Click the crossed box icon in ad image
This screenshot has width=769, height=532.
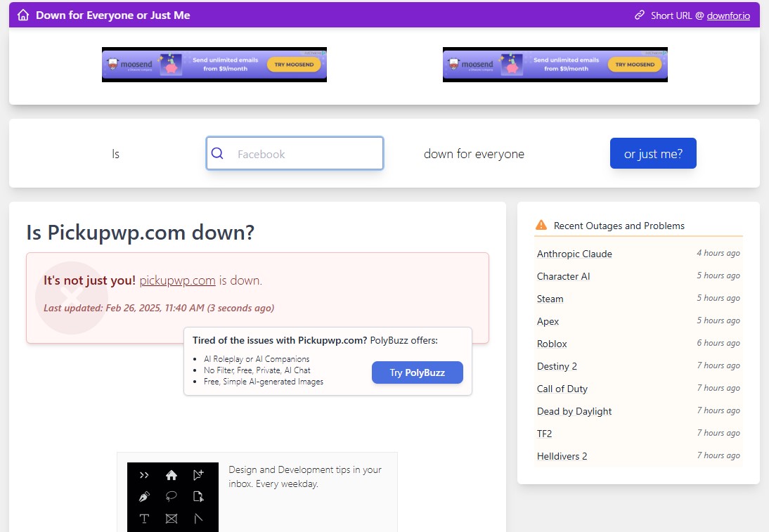(171, 519)
